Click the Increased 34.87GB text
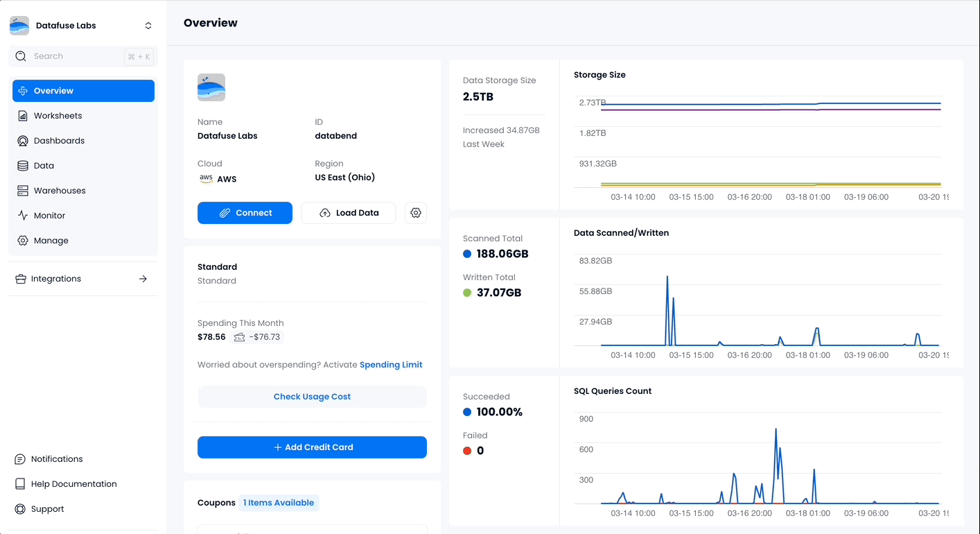980x534 pixels. (x=501, y=130)
